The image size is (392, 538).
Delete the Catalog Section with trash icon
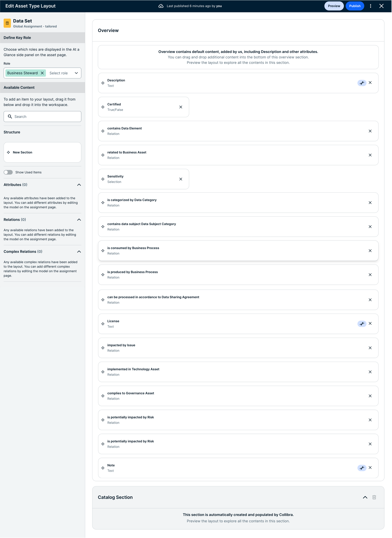click(x=374, y=497)
